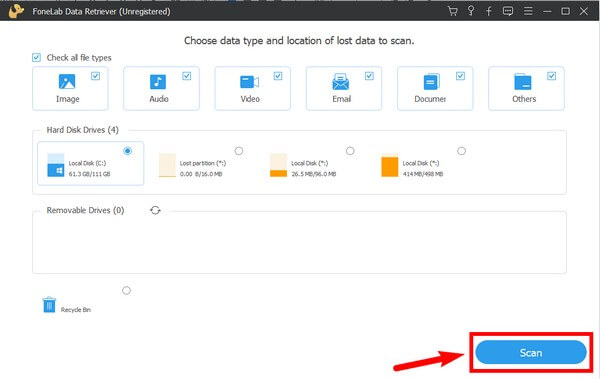Select the Recycle Bin radio button
This screenshot has height=379, width=600.
pos(126,291)
